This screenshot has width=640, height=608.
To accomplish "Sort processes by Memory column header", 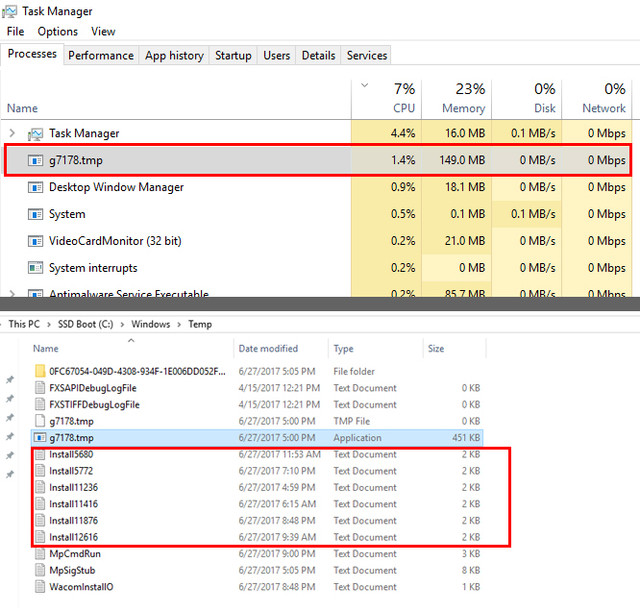I will click(x=456, y=100).
